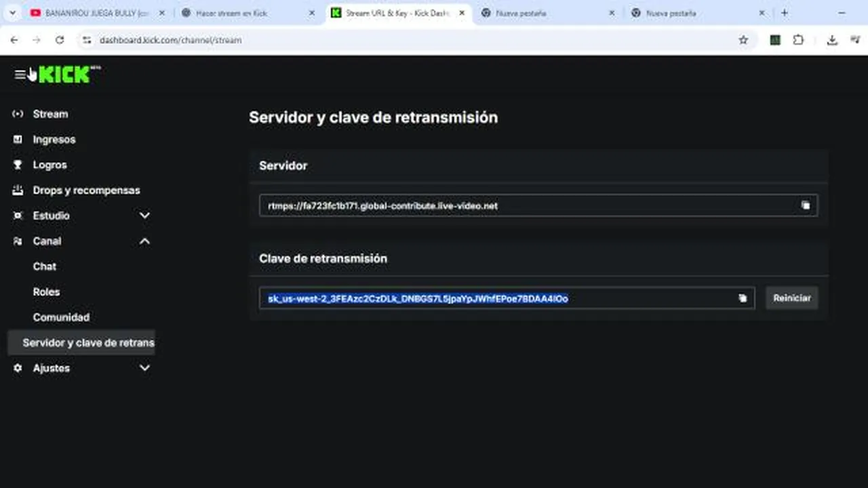868x488 pixels.
Task: Reload the page
Action: point(60,40)
